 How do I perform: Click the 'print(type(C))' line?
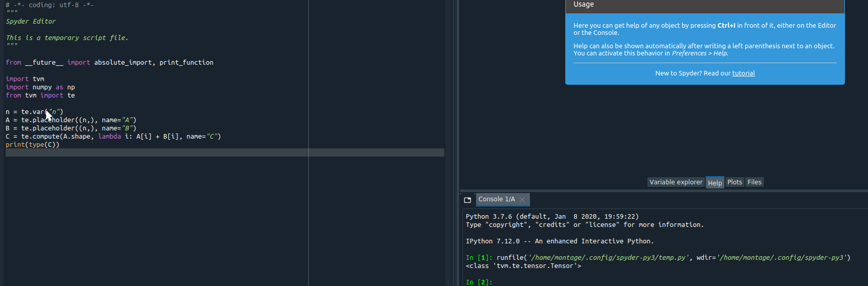[33, 145]
